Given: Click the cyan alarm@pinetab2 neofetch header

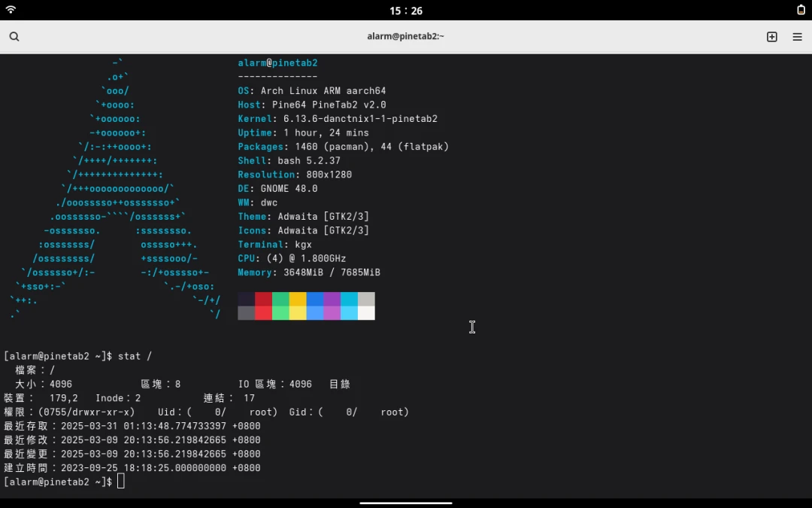Looking at the screenshot, I should (277, 63).
